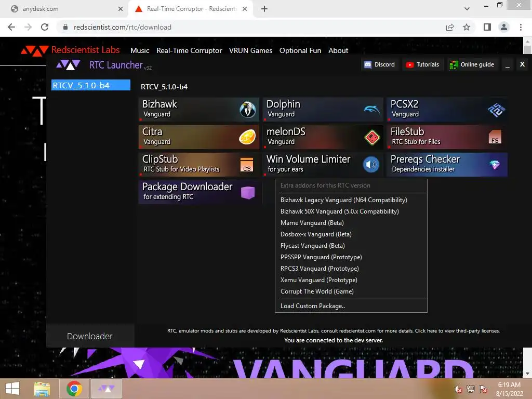Click the Package Downloader purple cube icon
The height and width of the screenshot is (399, 532).
click(x=248, y=192)
